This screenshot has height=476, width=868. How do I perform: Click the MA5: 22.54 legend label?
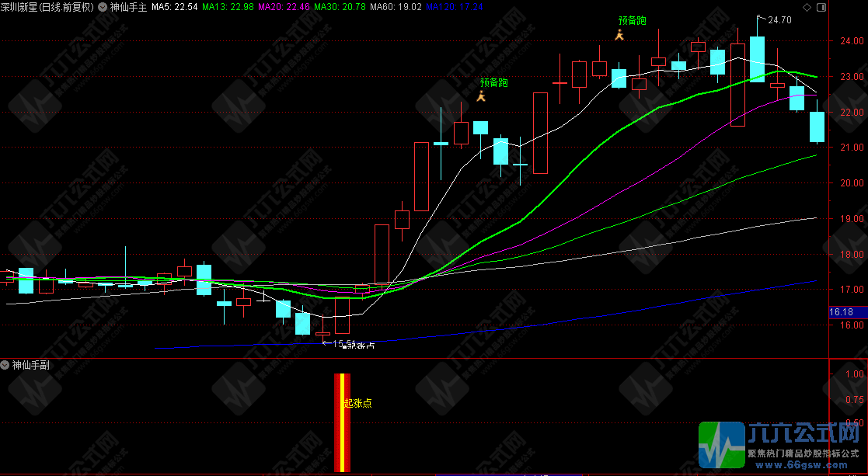[x=174, y=7]
